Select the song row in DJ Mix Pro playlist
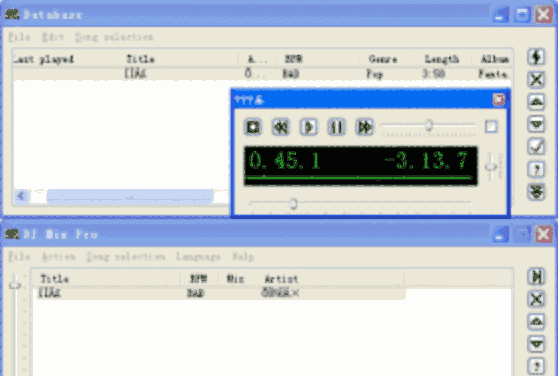 click(x=220, y=293)
